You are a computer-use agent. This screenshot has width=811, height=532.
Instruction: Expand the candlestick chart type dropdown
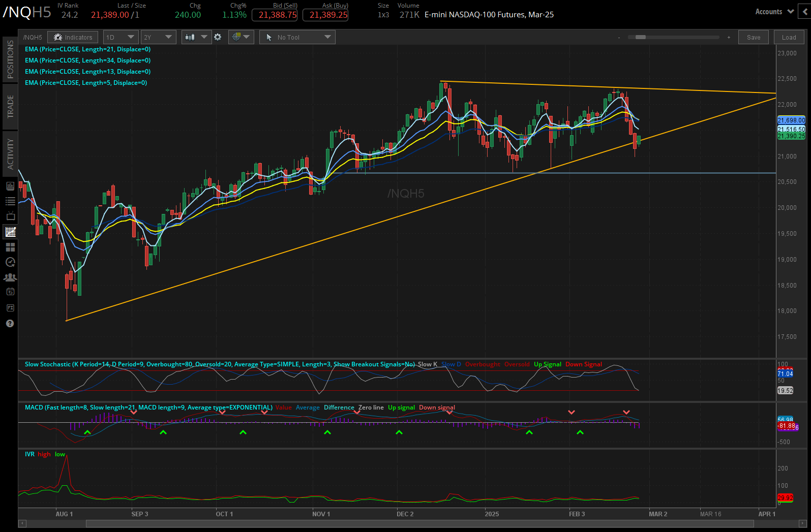[196, 37]
